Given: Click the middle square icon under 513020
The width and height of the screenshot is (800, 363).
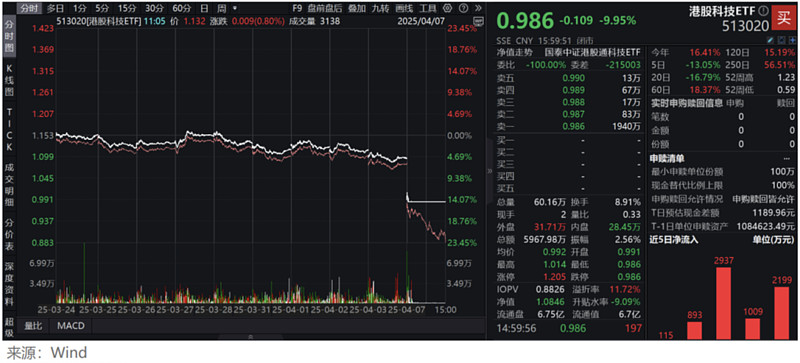Looking at the screenshot, I should pos(782,40).
